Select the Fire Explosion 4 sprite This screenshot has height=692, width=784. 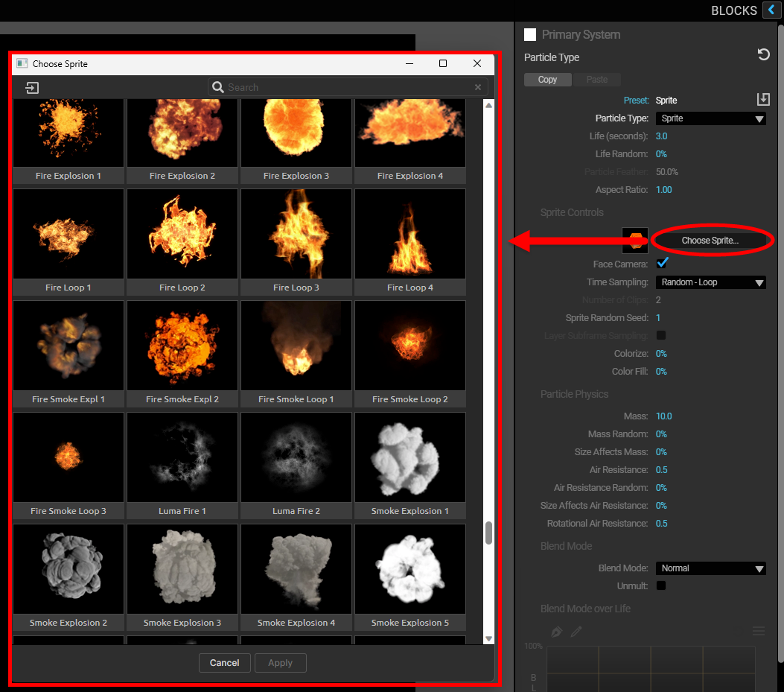tap(410, 141)
